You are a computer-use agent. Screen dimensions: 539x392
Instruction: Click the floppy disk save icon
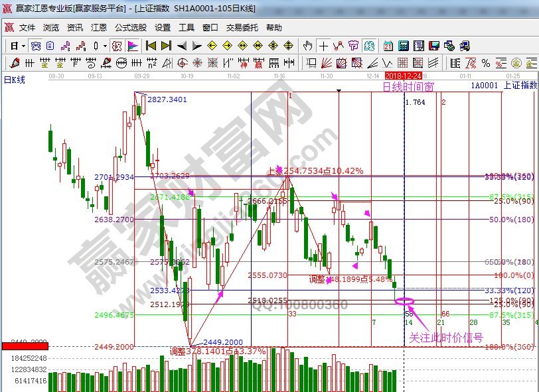434,46
